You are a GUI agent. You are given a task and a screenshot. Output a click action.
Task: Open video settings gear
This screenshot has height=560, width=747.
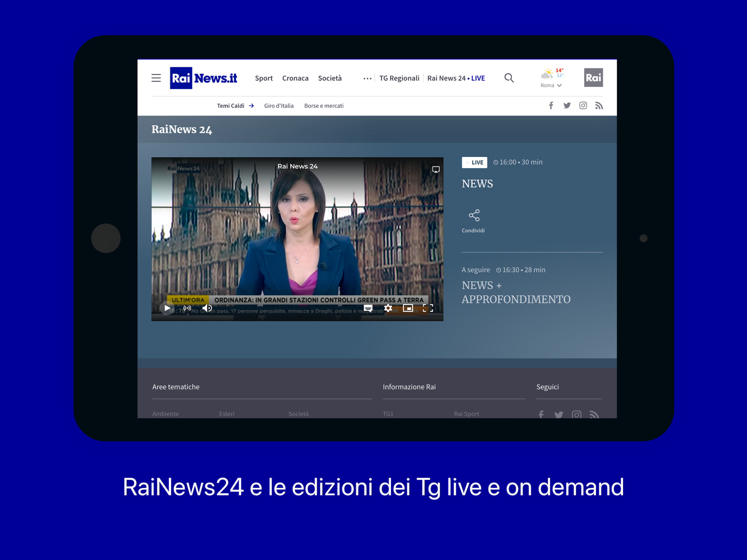click(x=388, y=308)
